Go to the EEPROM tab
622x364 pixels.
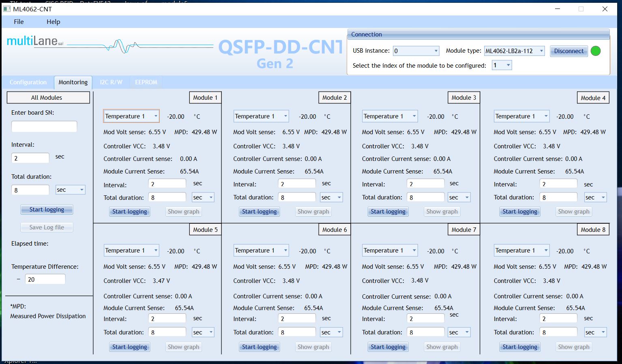146,82
